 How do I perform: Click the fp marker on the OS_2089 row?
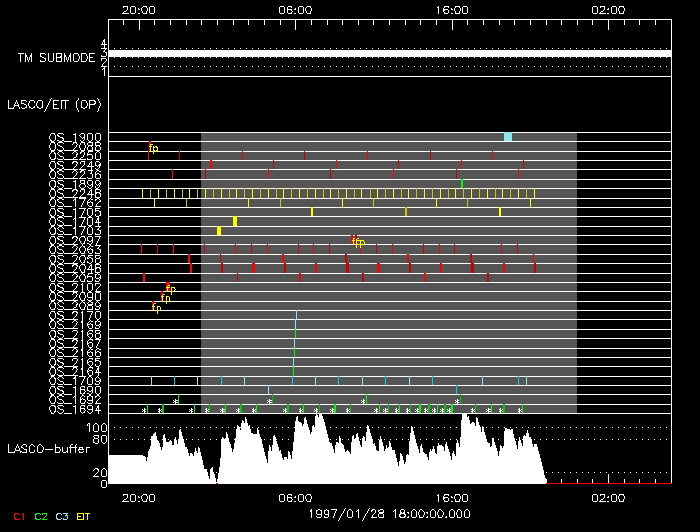156,306
